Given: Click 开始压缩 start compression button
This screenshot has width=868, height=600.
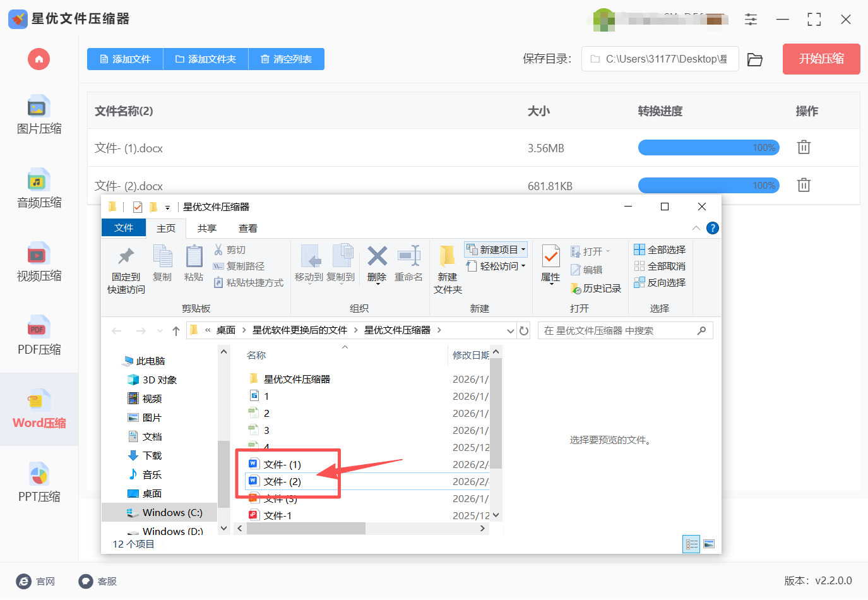Looking at the screenshot, I should (821, 59).
